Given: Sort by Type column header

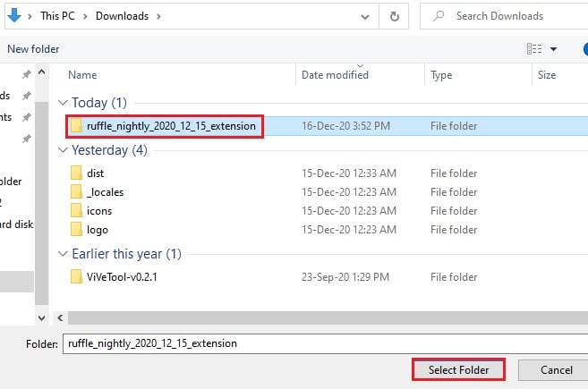Looking at the screenshot, I should pos(441,75).
